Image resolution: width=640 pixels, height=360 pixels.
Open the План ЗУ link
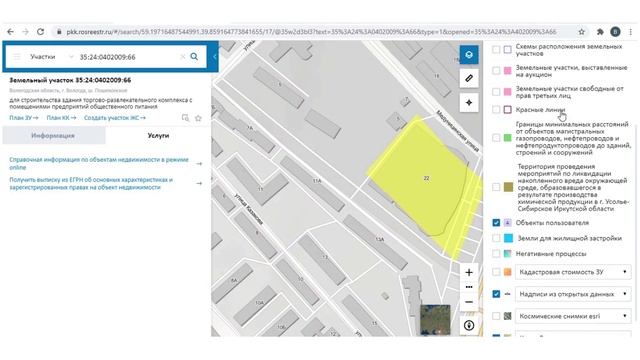click(24, 118)
